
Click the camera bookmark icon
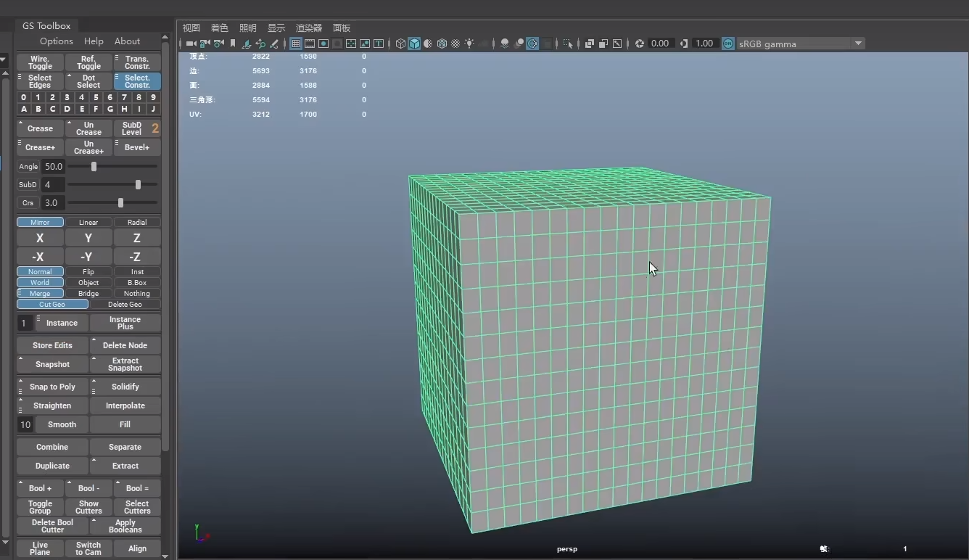232,44
